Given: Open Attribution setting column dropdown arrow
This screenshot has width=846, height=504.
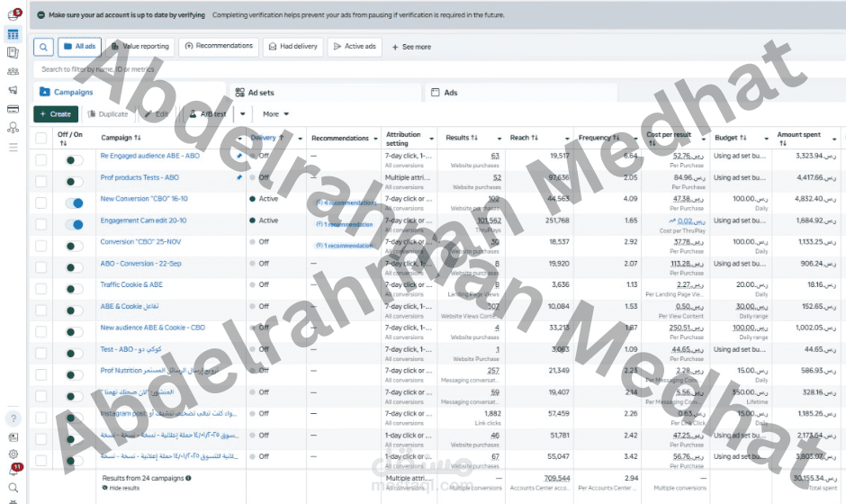Looking at the screenshot, I should point(432,139).
